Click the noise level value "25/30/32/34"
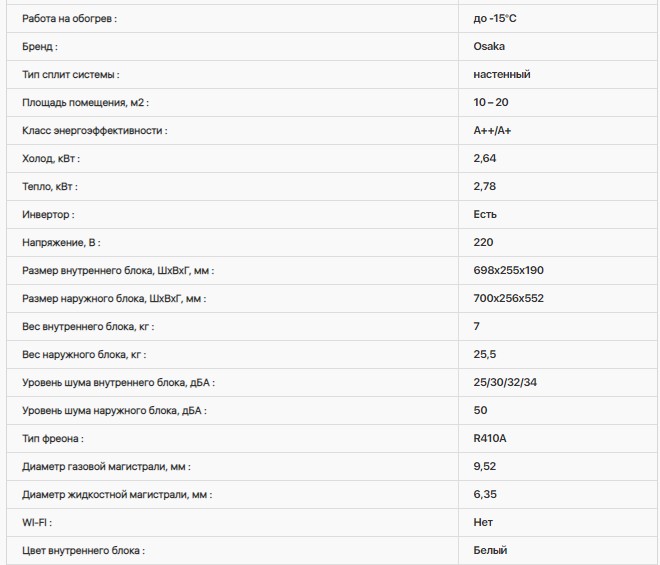660x565 pixels. (x=506, y=382)
